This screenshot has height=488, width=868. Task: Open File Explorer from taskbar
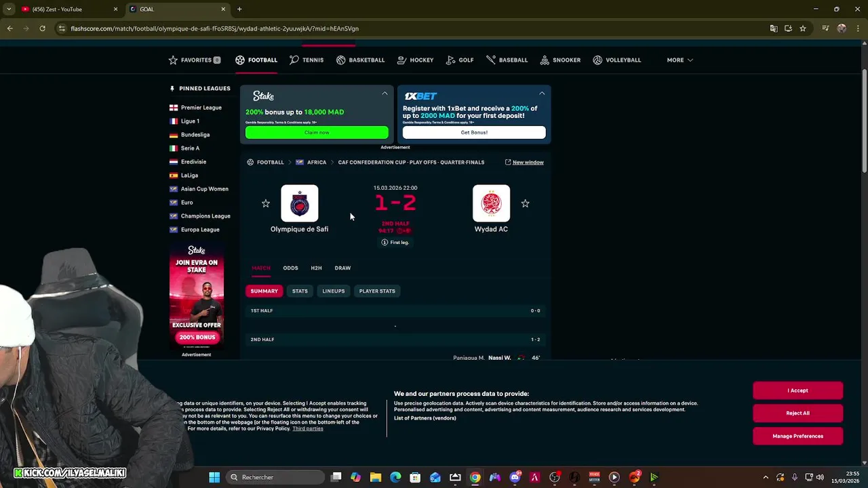tap(376, 477)
